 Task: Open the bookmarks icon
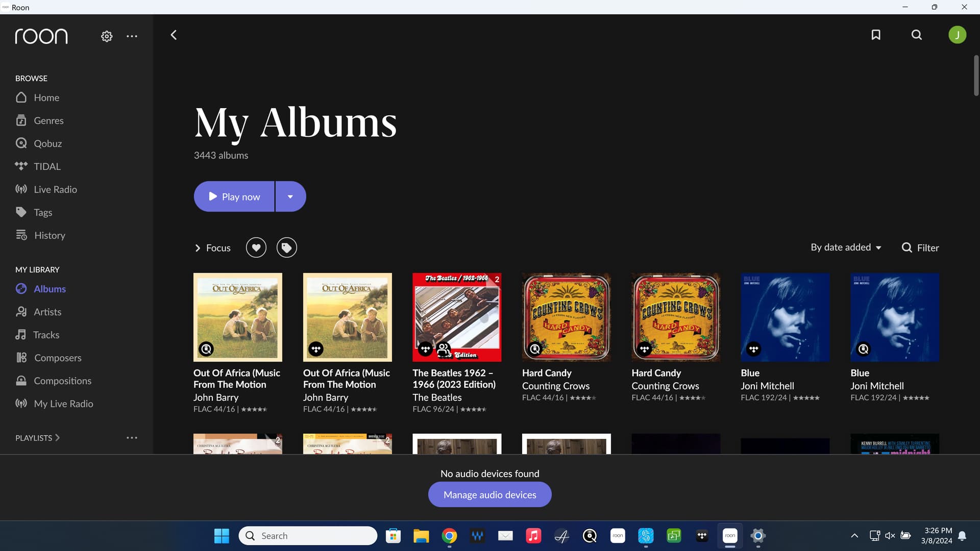click(876, 35)
